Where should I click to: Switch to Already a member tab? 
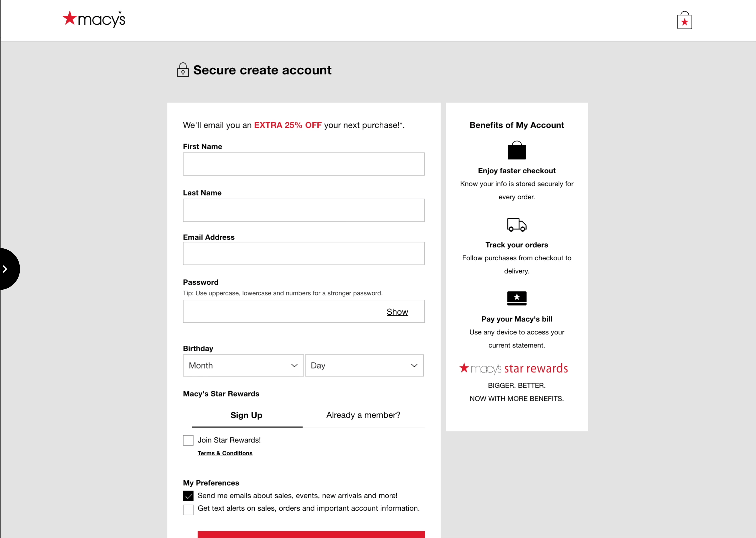point(363,415)
